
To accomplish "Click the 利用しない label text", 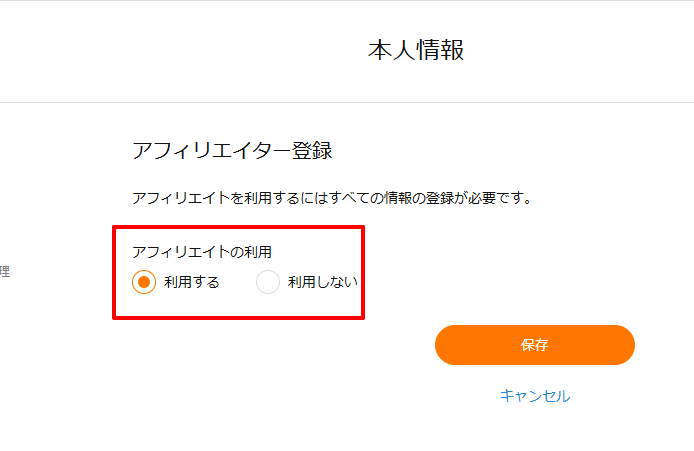I will [x=322, y=282].
